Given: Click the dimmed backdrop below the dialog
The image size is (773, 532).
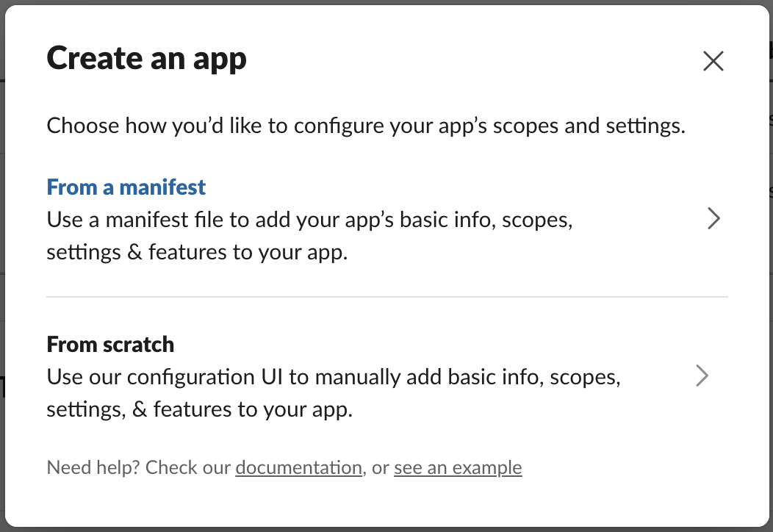Looking at the screenshot, I should tap(386, 529).
